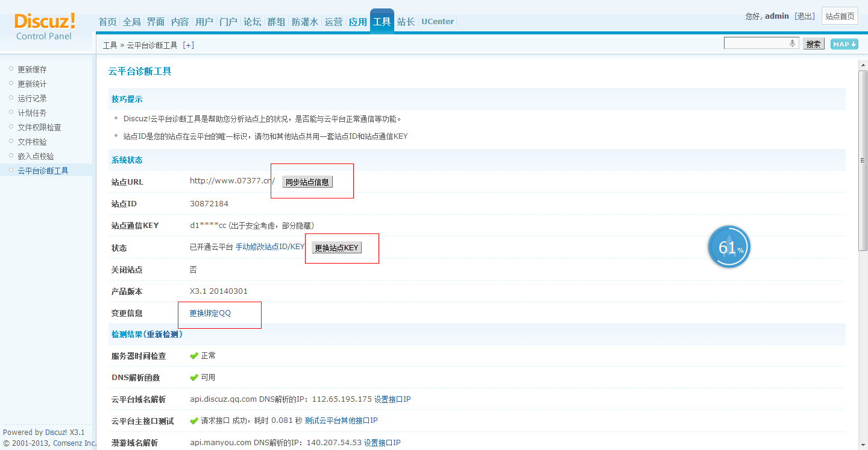Image resolution: width=868 pixels, height=450 pixels.
Task: Click the Discuz! link in footer
Action: coord(56,433)
